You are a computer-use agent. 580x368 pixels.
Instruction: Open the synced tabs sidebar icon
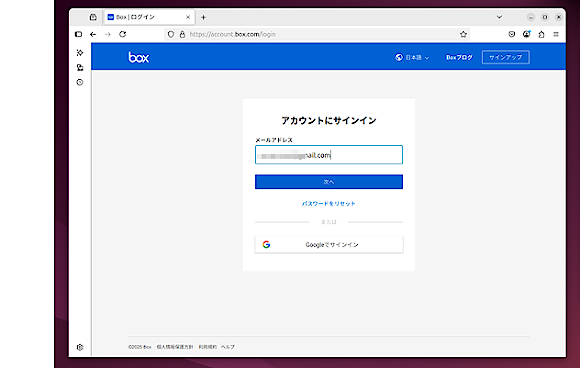(80, 67)
